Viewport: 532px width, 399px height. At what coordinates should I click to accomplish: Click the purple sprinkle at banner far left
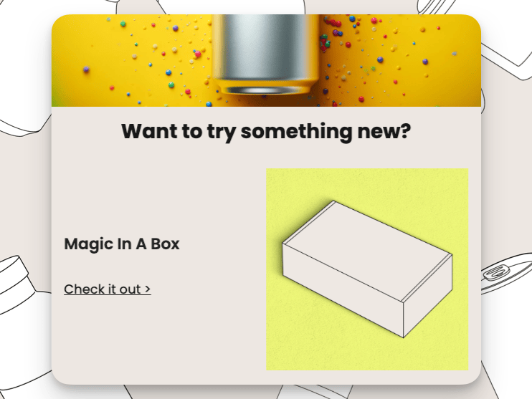pos(86,69)
